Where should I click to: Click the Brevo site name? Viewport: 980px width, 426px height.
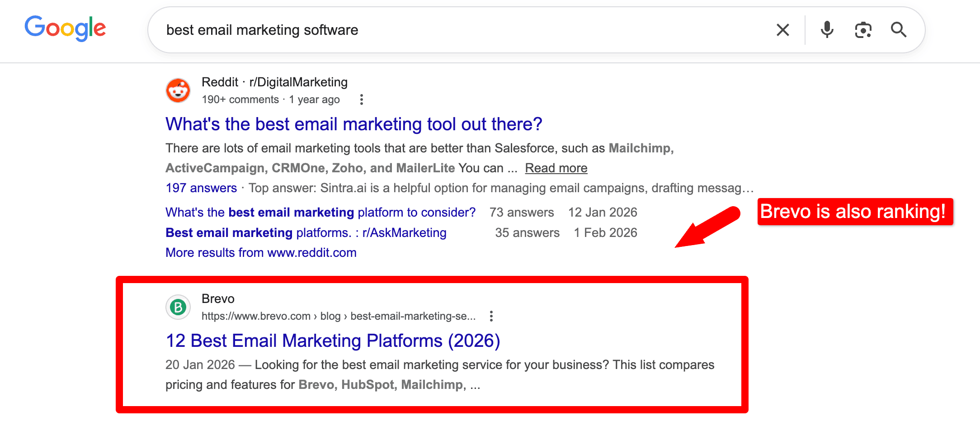[x=218, y=299]
